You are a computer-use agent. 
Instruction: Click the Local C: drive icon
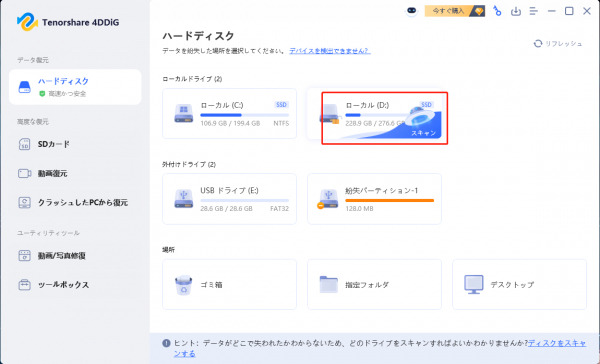click(184, 113)
